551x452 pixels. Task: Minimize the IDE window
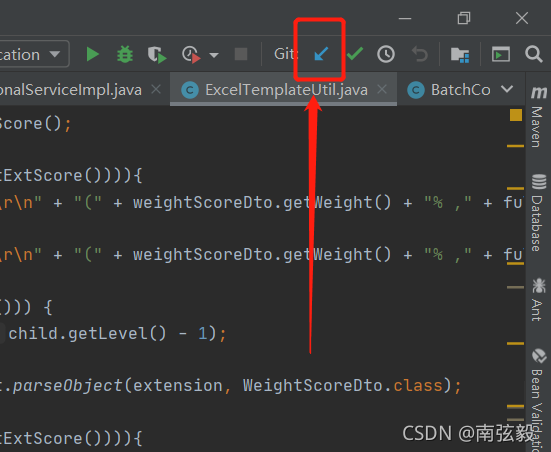tap(405, 18)
